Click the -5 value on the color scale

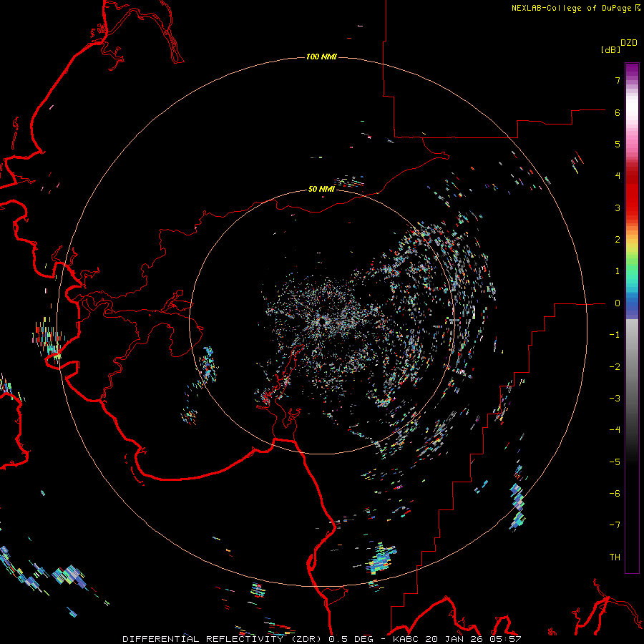pyautogui.click(x=615, y=462)
